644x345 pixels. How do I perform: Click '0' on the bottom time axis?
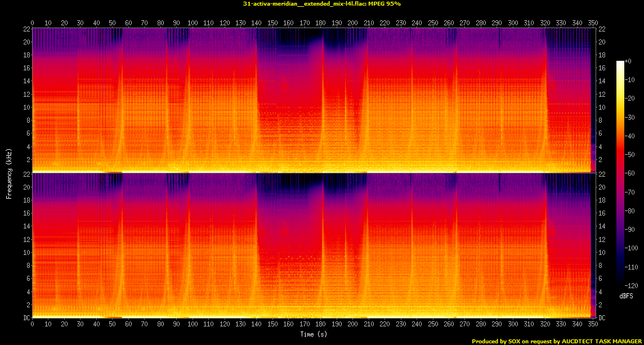[x=33, y=324]
